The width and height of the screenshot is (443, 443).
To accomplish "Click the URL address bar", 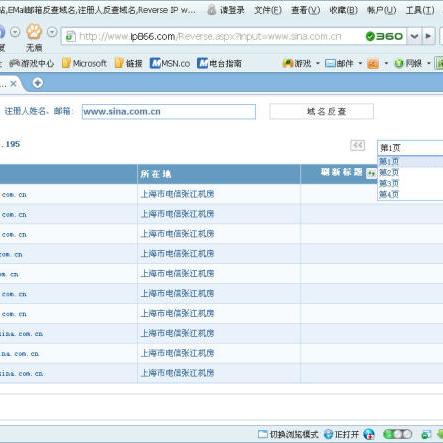I will (x=213, y=36).
